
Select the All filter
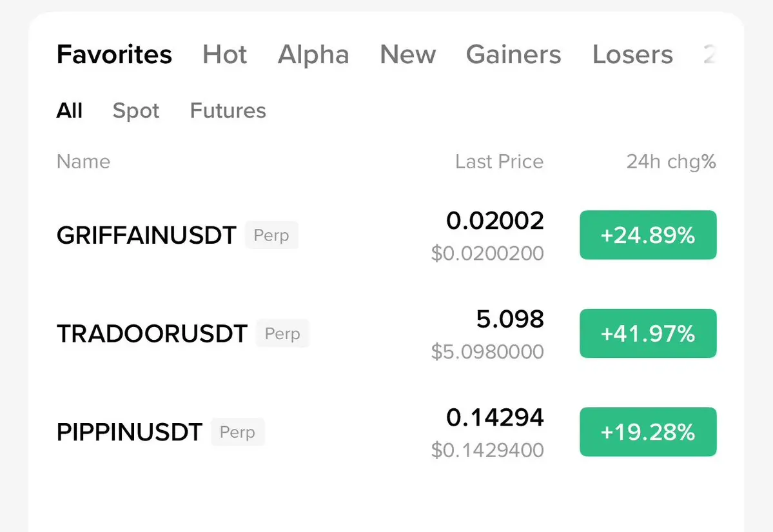[70, 111]
